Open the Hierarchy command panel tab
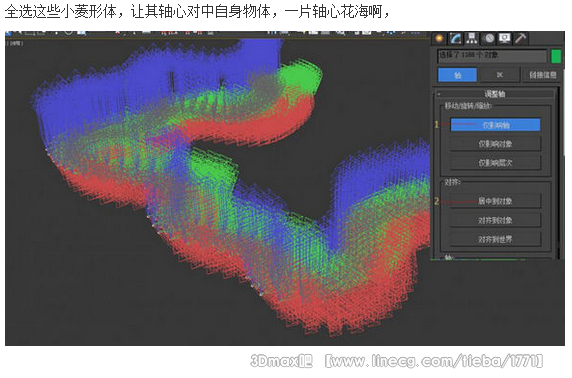Viewport: 572px width, 378px height. point(472,38)
